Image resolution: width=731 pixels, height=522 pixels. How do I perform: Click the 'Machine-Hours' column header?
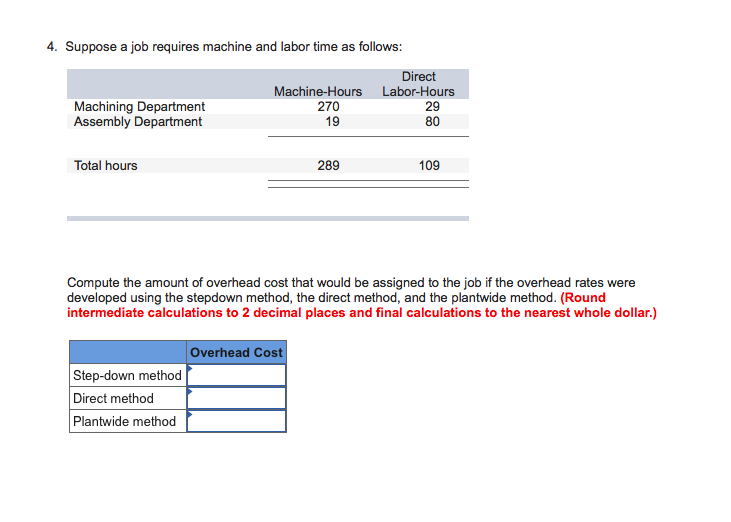click(x=318, y=91)
